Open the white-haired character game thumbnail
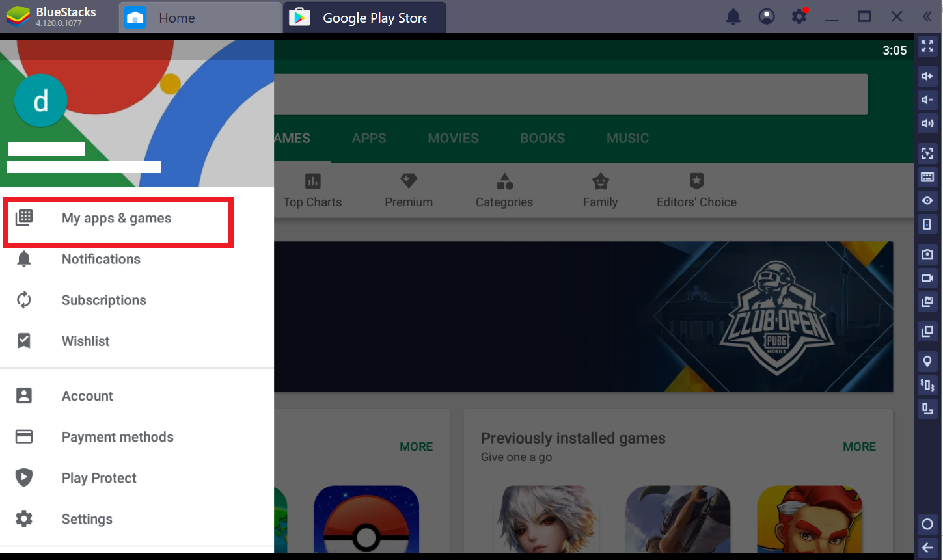The width and height of the screenshot is (943, 560). pos(547,519)
